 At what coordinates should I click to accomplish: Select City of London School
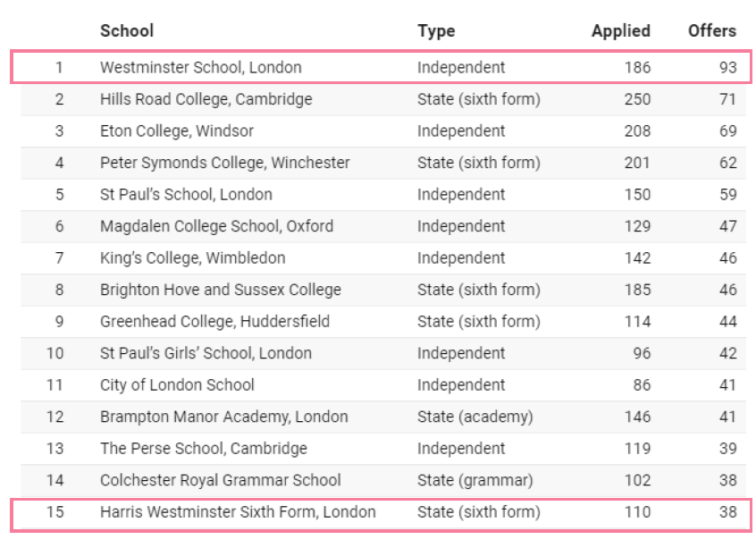[x=177, y=384]
